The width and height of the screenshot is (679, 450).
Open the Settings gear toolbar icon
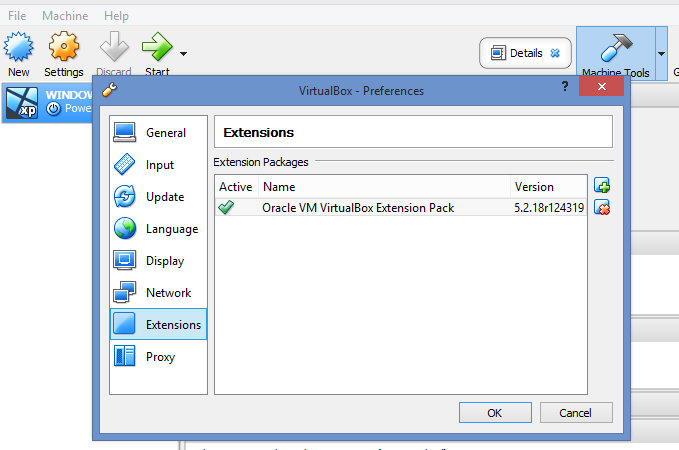pyautogui.click(x=64, y=46)
